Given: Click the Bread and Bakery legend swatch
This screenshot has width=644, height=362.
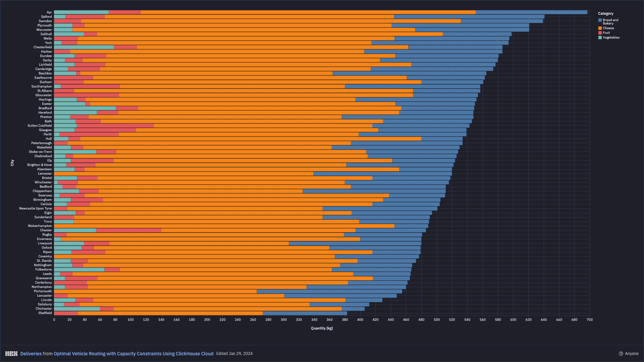Looking at the screenshot, I should click(x=600, y=20).
